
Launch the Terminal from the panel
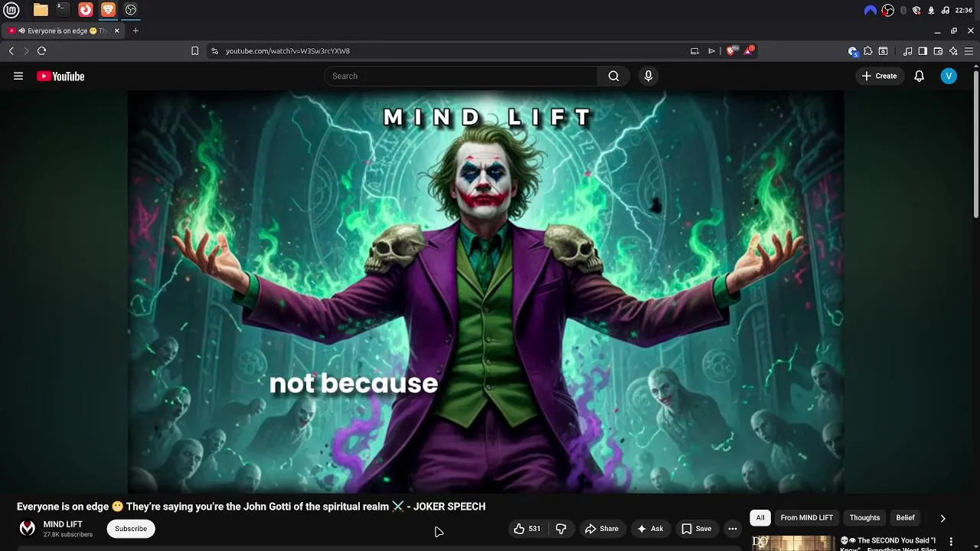[x=63, y=10]
